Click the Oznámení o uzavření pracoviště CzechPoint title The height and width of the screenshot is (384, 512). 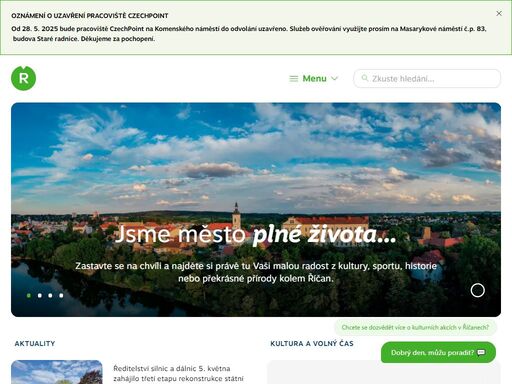(90, 16)
